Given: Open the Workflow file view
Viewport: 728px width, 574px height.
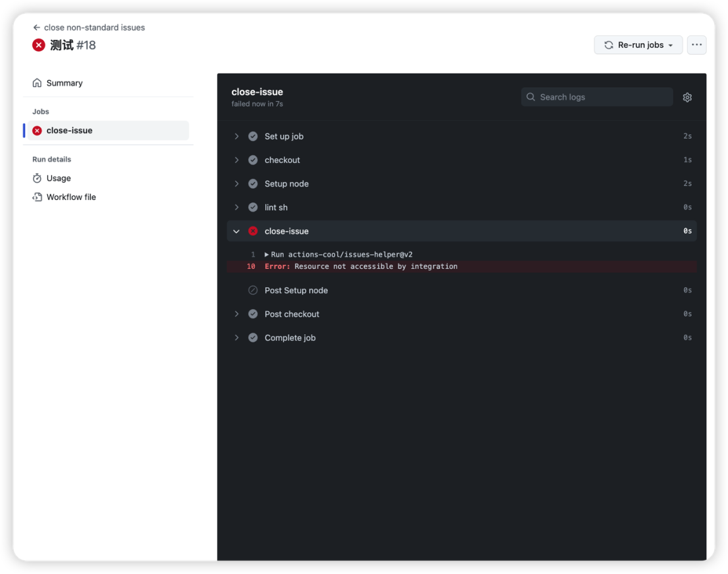Looking at the screenshot, I should 71,197.
